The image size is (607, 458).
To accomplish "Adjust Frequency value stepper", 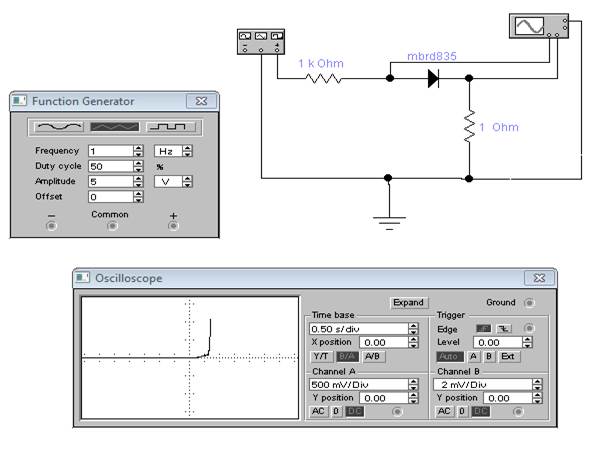I will tap(138, 151).
